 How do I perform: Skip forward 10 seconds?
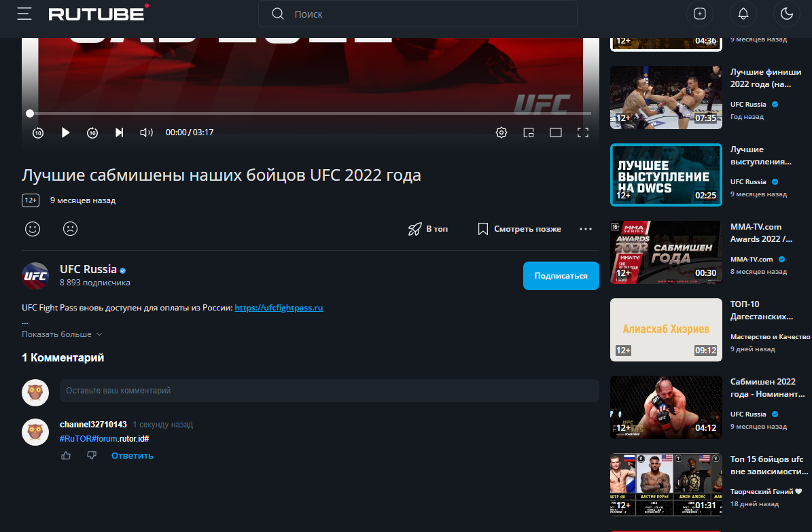click(x=92, y=132)
